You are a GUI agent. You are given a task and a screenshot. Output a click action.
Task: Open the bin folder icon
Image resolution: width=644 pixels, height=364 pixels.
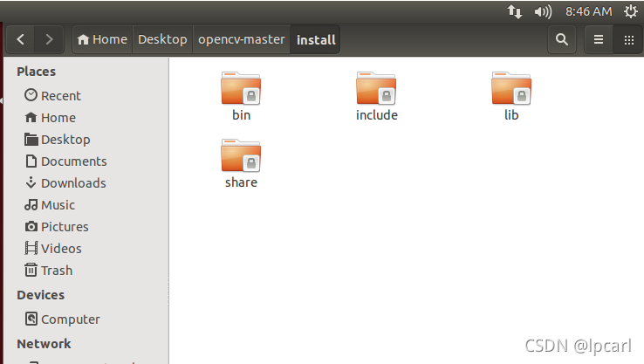(x=241, y=88)
